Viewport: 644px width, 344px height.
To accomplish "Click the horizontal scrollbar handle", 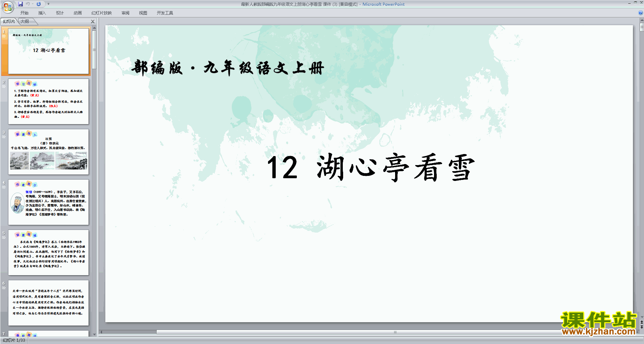I will pyautogui.click(x=395, y=332).
